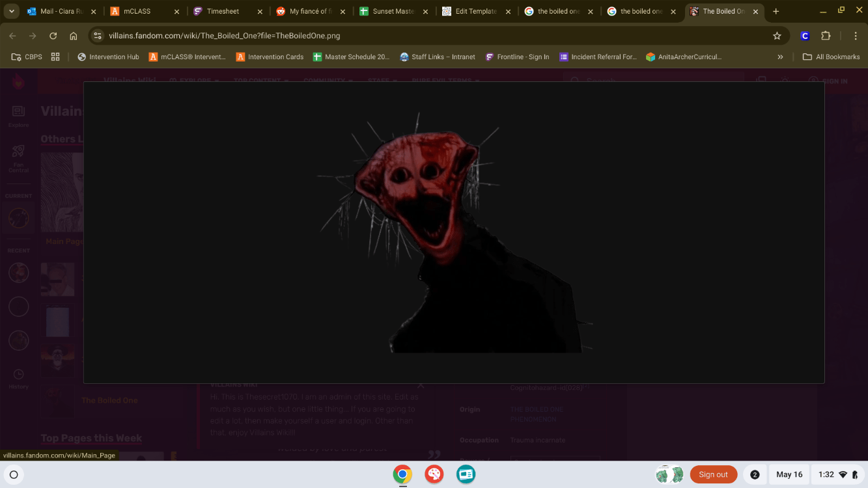Open a new tab with the plus button
The width and height of the screenshot is (868, 488).
click(x=776, y=11)
